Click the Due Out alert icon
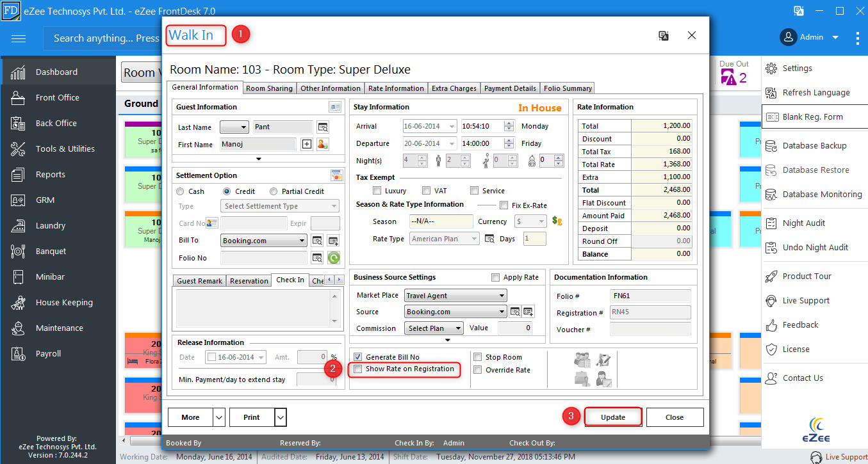 [x=728, y=78]
